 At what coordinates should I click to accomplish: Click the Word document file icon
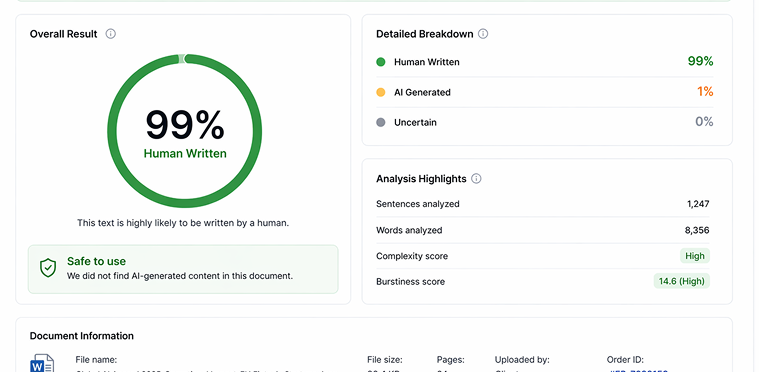click(42, 363)
